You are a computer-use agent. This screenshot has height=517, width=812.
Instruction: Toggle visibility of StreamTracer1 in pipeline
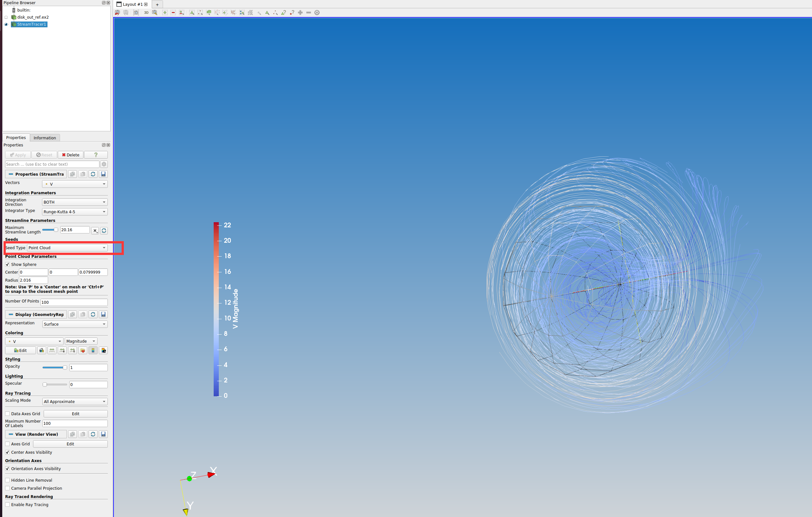(x=6, y=24)
